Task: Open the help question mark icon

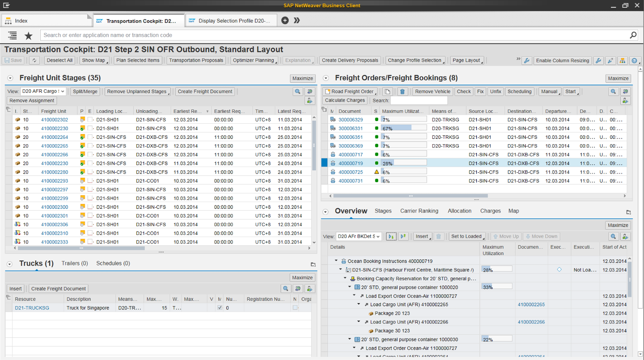Action: coord(634,61)
